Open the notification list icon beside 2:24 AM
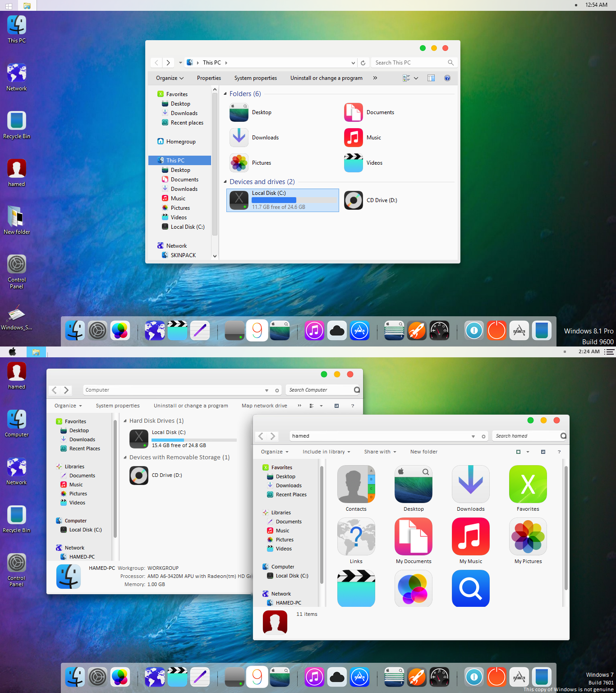616x693 pixels. (609, 351)
